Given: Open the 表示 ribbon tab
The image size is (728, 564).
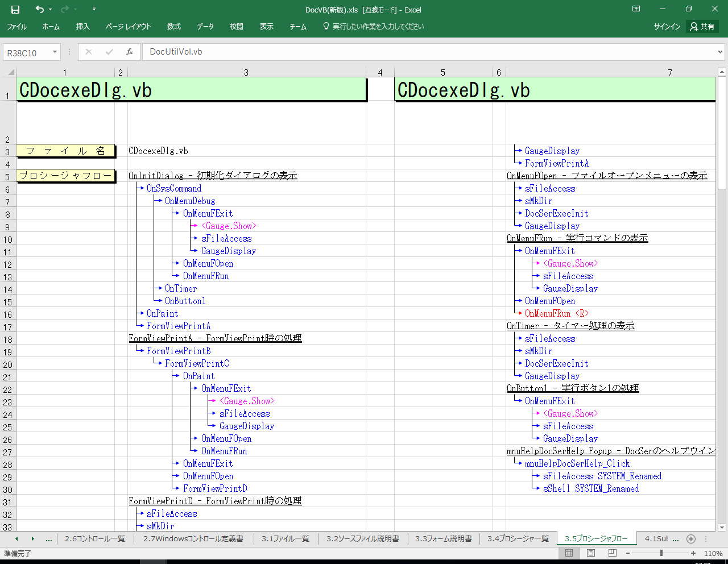Looking at the screenshot, I should click(x=267, y=27).
